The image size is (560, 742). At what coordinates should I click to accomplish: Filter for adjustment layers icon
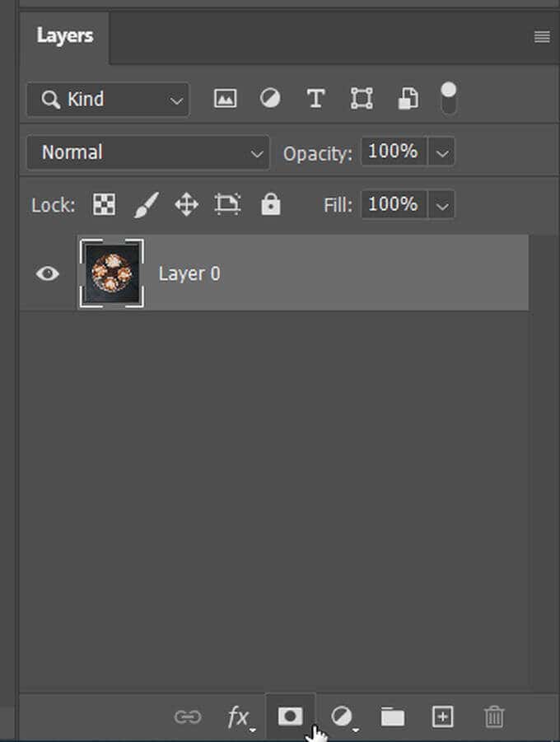(x=270, y=99)
